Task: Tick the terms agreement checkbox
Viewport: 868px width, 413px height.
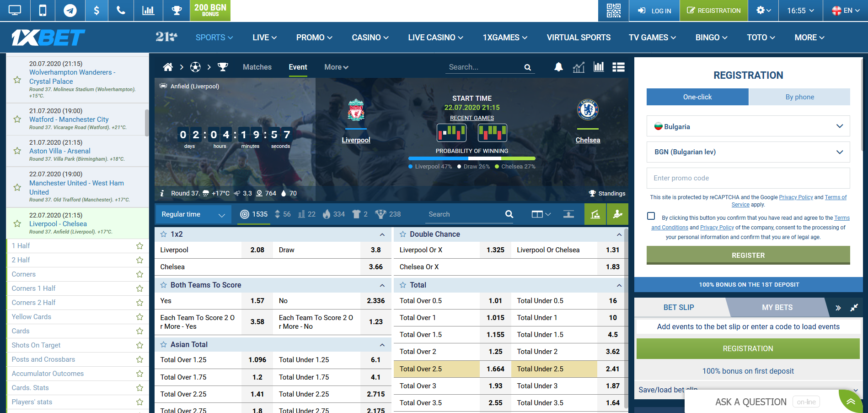Action: coord(651,216)
